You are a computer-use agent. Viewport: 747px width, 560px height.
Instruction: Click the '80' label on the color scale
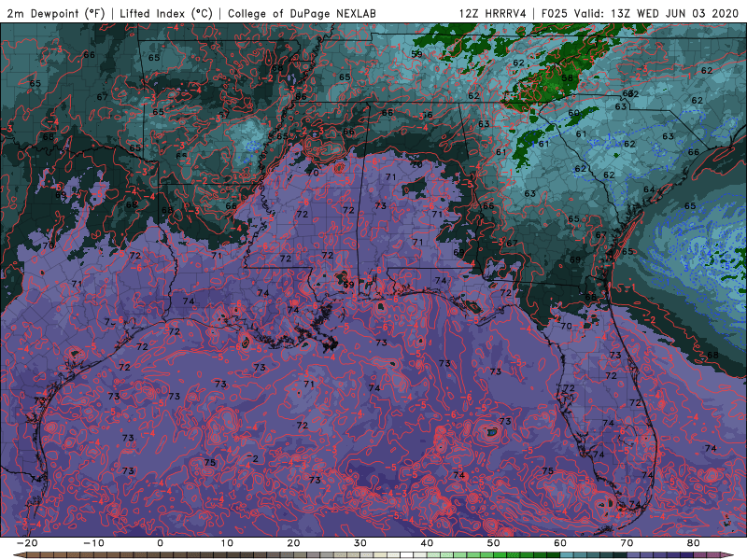click(x=694, y=543)
